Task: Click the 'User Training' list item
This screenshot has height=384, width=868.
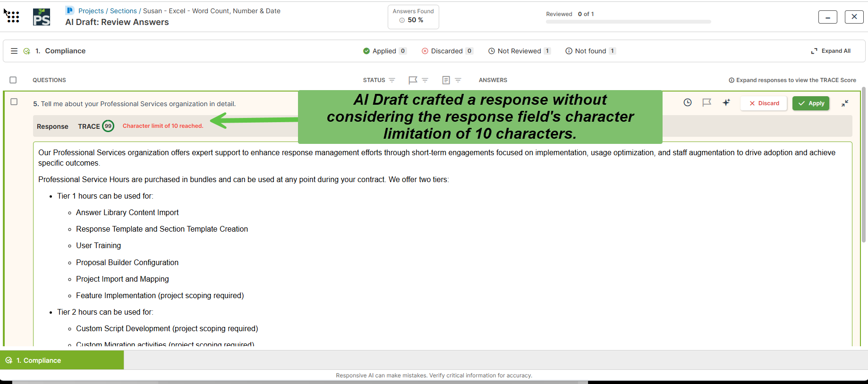Action: tap(98, 246)
